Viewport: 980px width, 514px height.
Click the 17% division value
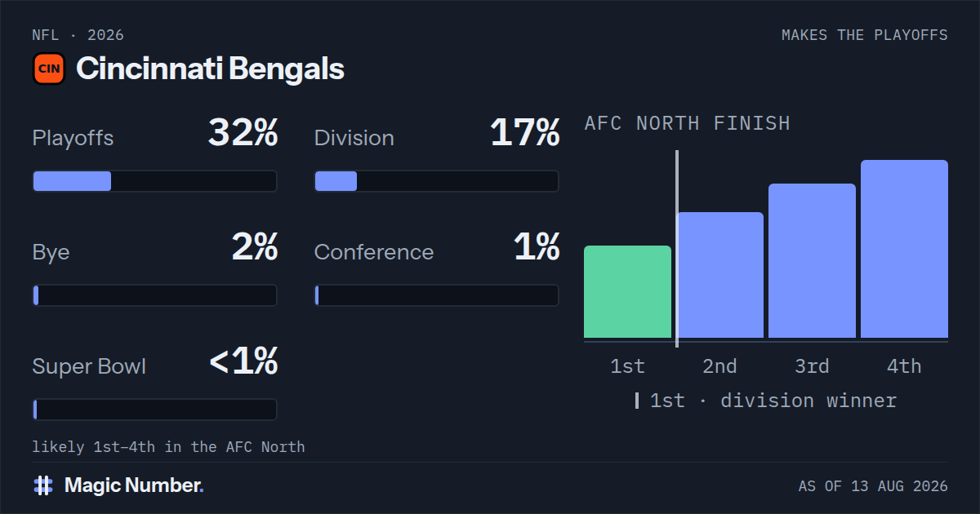coord(525,133)
